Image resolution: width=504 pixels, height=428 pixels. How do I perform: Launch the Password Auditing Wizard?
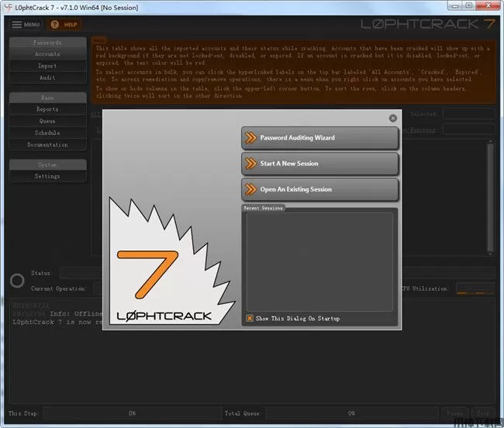[319, 138]
